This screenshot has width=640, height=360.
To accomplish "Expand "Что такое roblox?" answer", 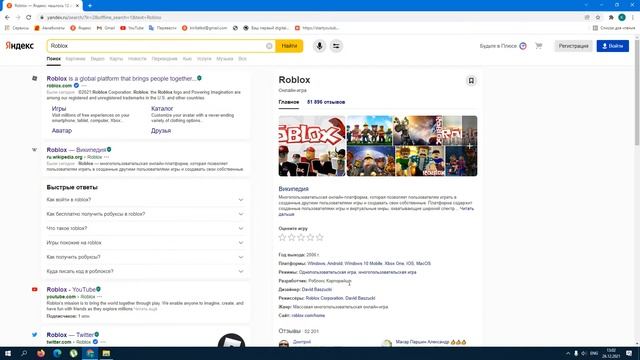I will click(145, 228).
